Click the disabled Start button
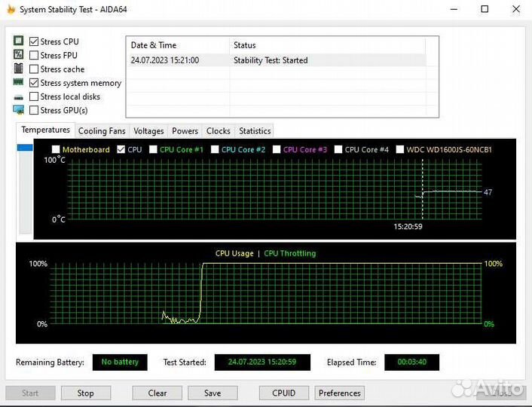Screen dimensions: 532x407 tap(30, 393)
